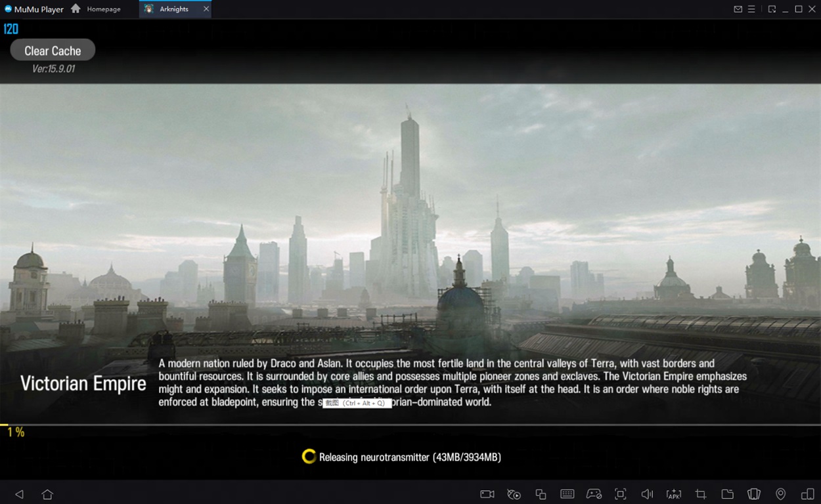Click the yellow download progress bar

(x=4, y=425)
